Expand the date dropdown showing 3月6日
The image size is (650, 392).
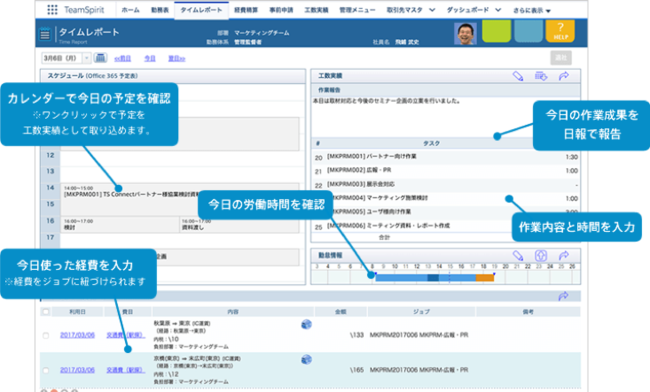(87, 58)
